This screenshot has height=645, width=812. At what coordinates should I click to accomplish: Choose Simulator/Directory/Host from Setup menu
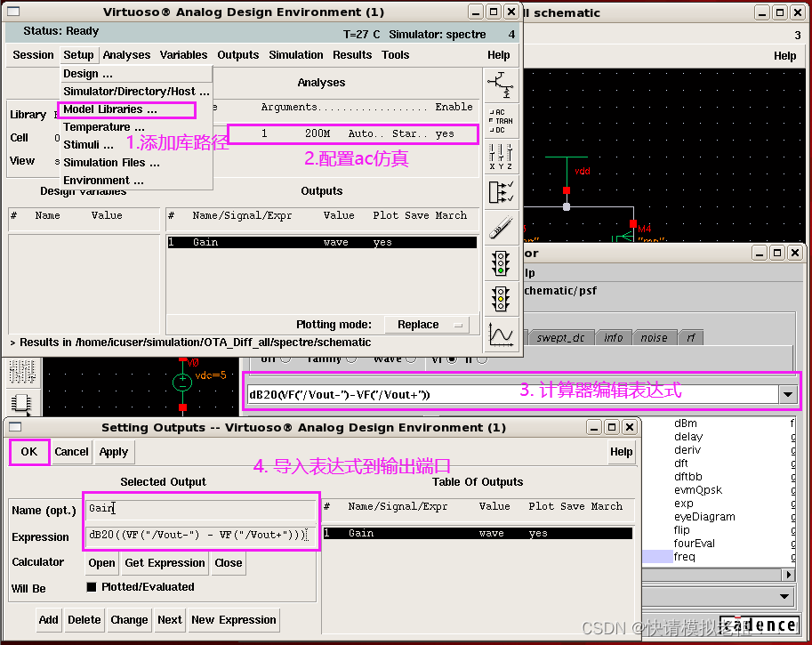(136, 92)
